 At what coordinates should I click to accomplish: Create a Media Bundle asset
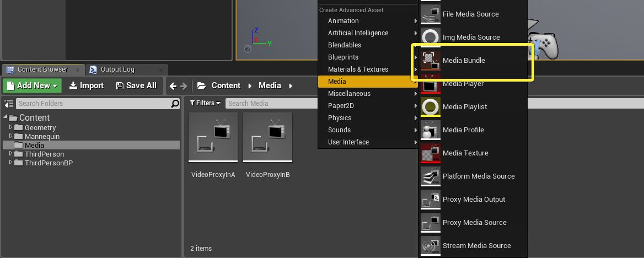(x=473, y=61)
